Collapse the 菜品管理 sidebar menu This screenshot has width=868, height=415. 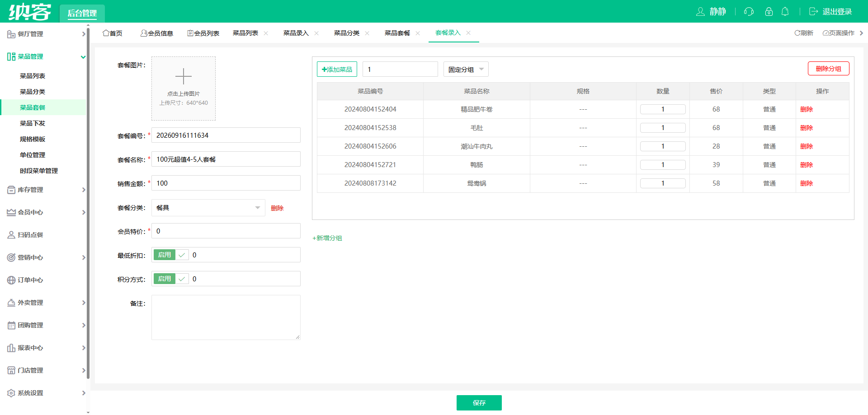(83, 56)
